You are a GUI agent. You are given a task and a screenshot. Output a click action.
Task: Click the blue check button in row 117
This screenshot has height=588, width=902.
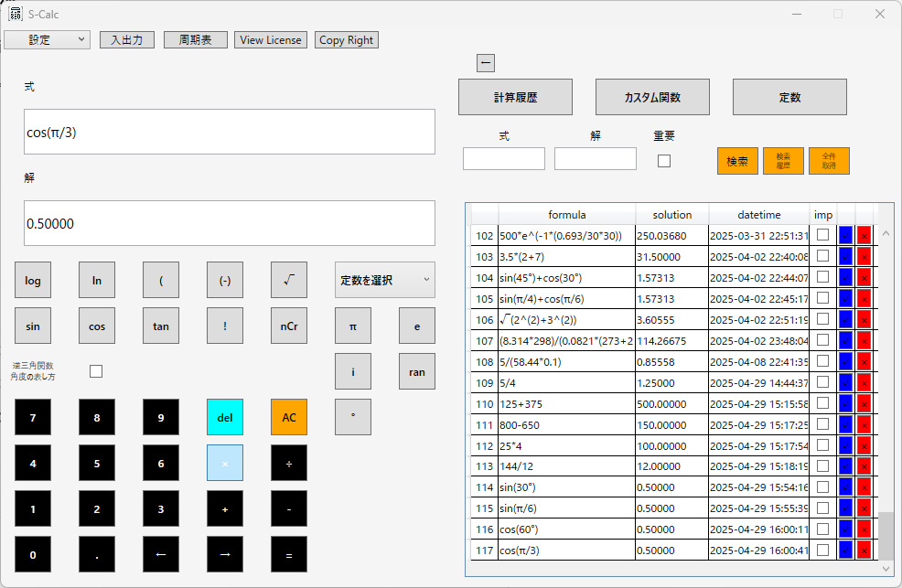pyautogui.click(x=845, y=551)
